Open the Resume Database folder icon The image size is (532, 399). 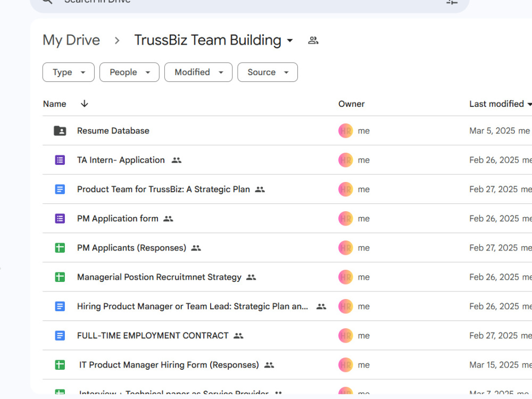coord(60,131)
